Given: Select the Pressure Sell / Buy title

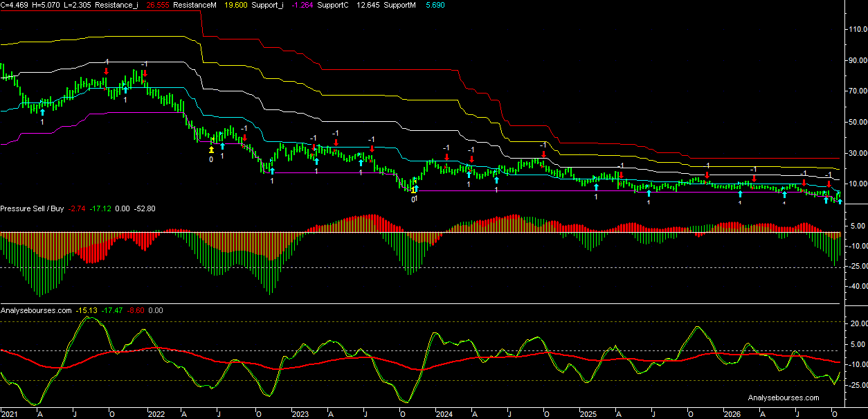Looking at the screenshot, I should click(33, 208).
